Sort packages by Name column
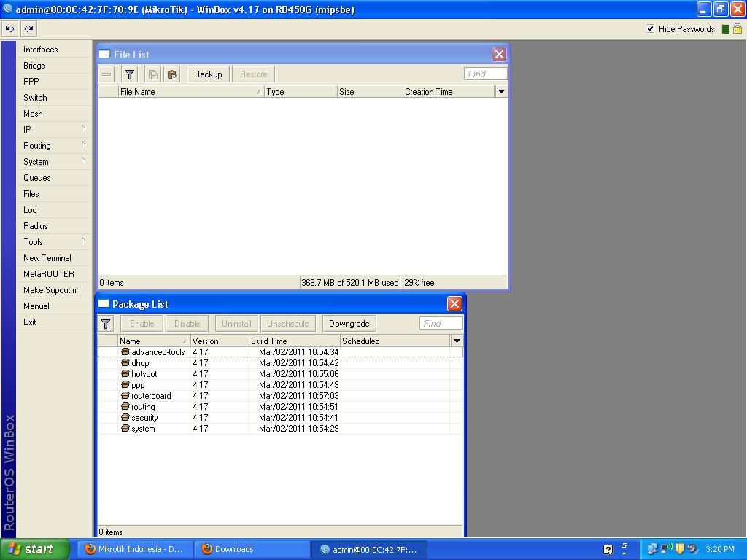747x560 pixels. (x=154, y=341)
